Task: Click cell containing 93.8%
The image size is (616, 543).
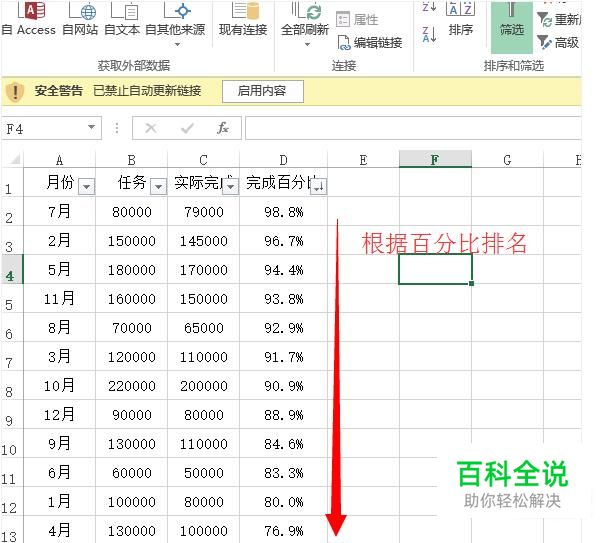Action: tap(283, 299)
